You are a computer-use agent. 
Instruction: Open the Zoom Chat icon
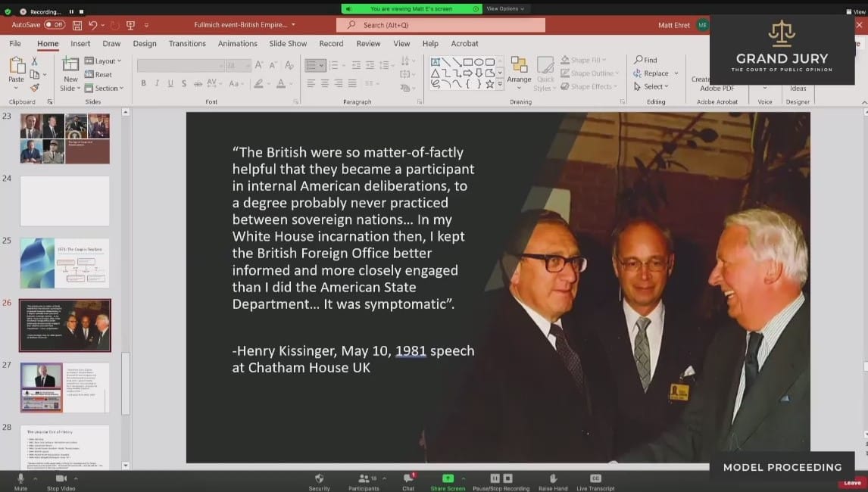click(408, 481)
